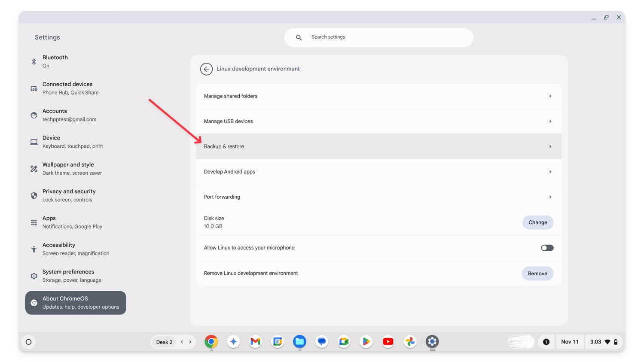Open the Develop Android apps row
This screenshot has height=362, width=644.
pos(378,172)
